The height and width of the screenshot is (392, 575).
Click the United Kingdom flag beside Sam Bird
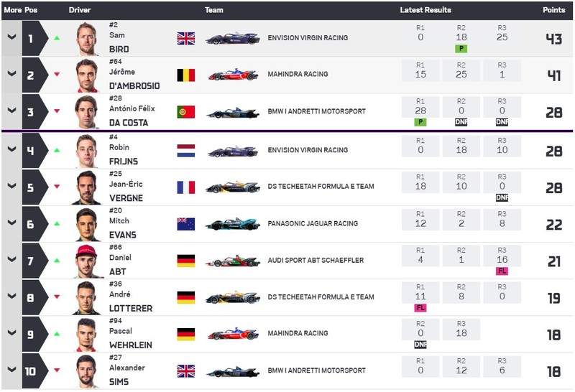(185, 38)
